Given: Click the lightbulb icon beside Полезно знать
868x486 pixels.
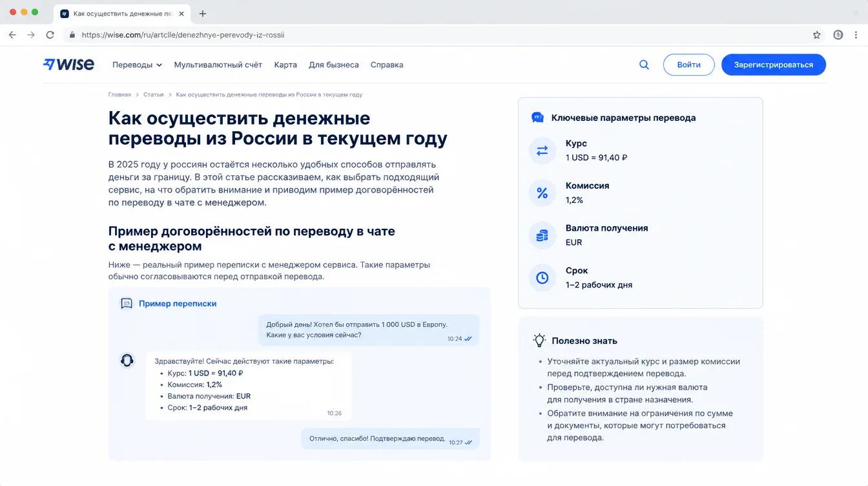Looking at the screenshot, I should (x=539, y=341).
